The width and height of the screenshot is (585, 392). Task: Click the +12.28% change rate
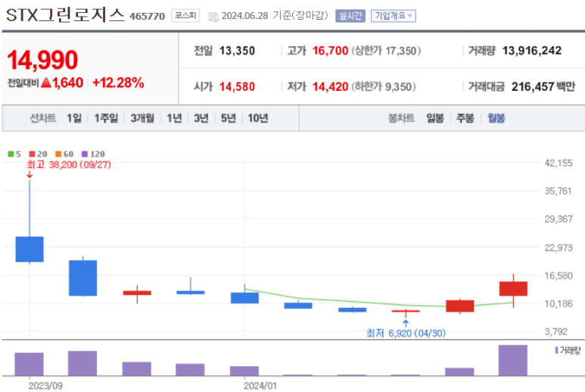click(118, 82)
